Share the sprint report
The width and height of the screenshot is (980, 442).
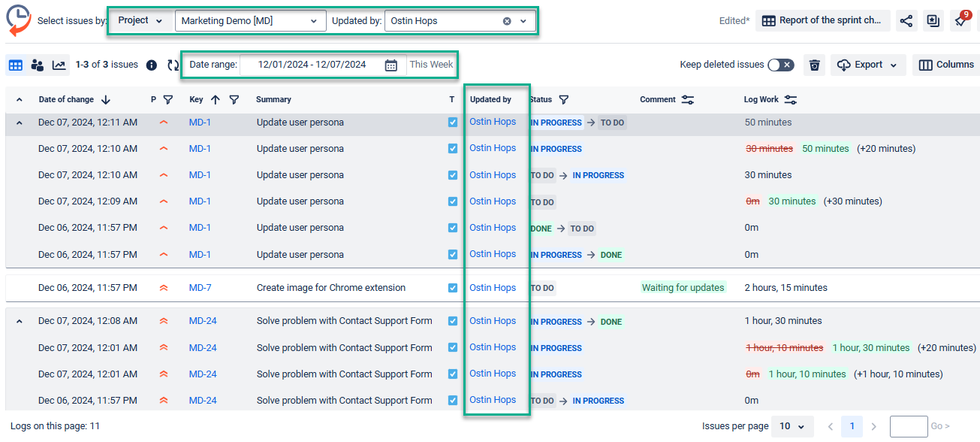906,21
